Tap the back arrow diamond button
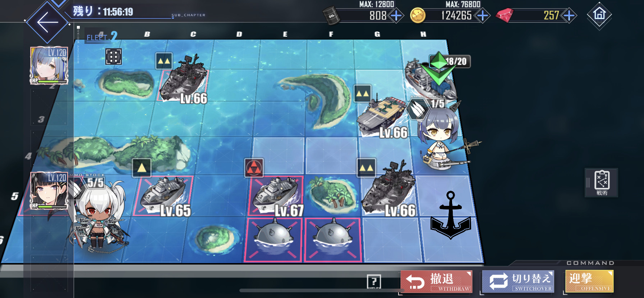 [x=48, y=22]
